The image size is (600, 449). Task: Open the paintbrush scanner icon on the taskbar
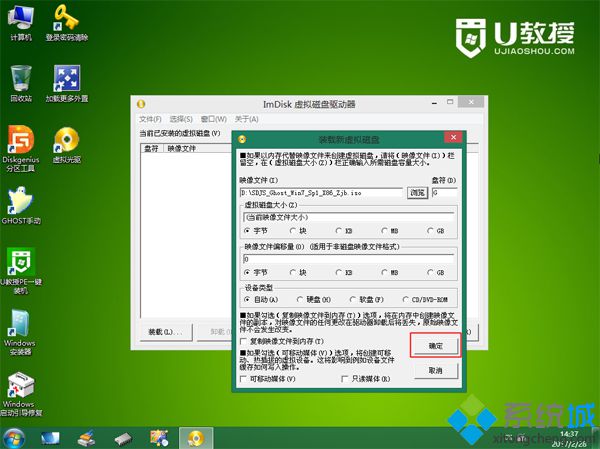tap(86, 438)
